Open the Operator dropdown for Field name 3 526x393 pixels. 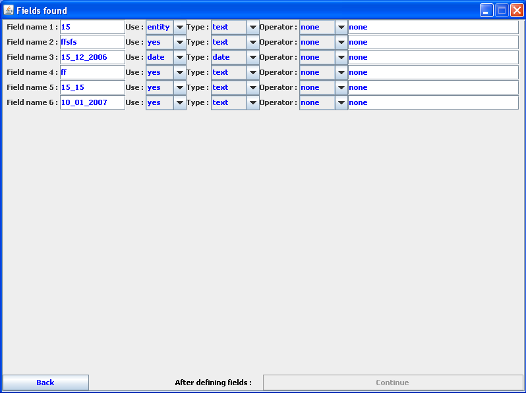tap(323, 57)
